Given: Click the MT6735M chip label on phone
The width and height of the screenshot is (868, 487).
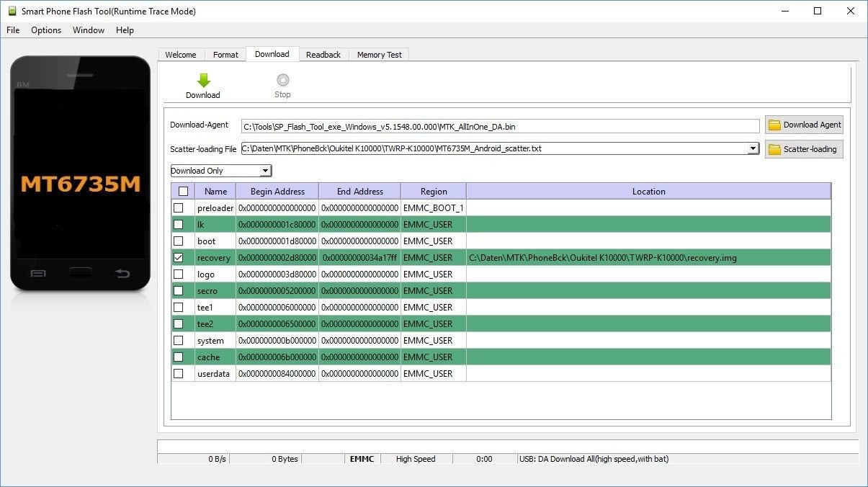Looking at the screenshot, I should pos(80,184).
